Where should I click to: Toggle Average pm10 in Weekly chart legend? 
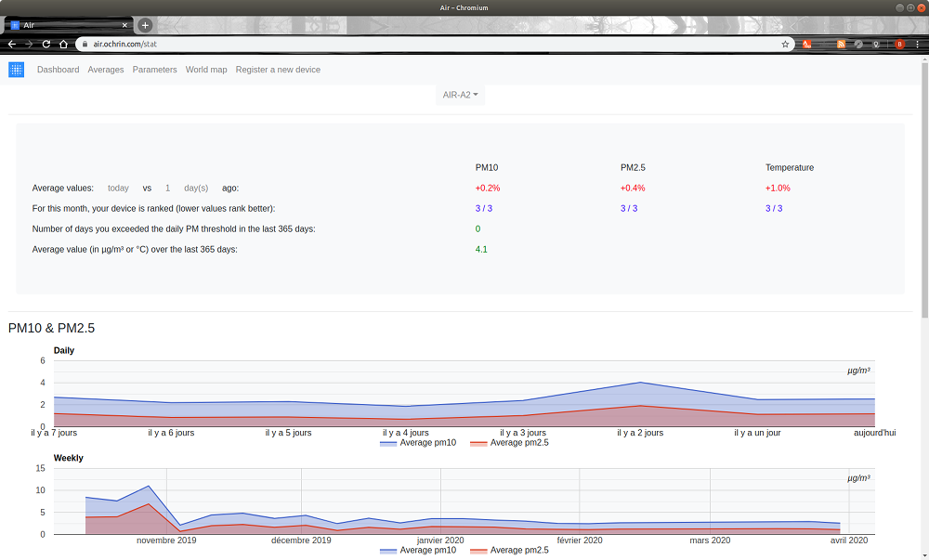click(x=418, y=551)
